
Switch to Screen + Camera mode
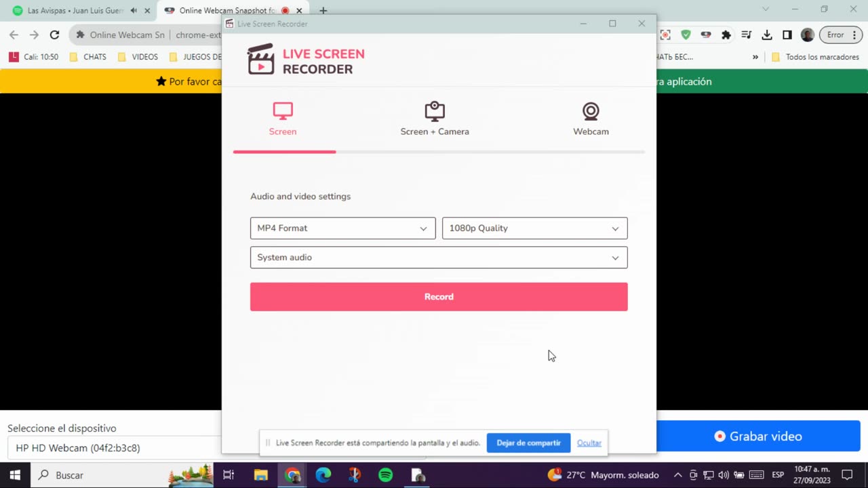click(x=435, y=119)
